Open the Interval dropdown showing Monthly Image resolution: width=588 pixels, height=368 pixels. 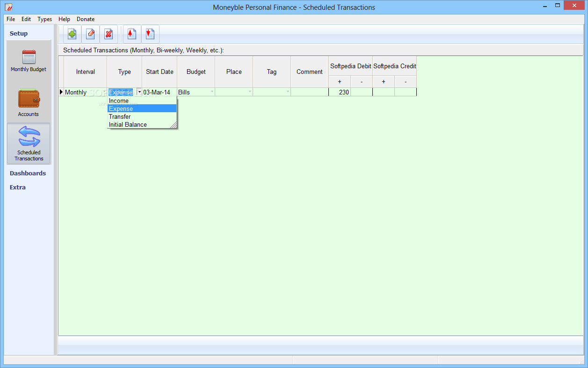click(x=104, y=92)
